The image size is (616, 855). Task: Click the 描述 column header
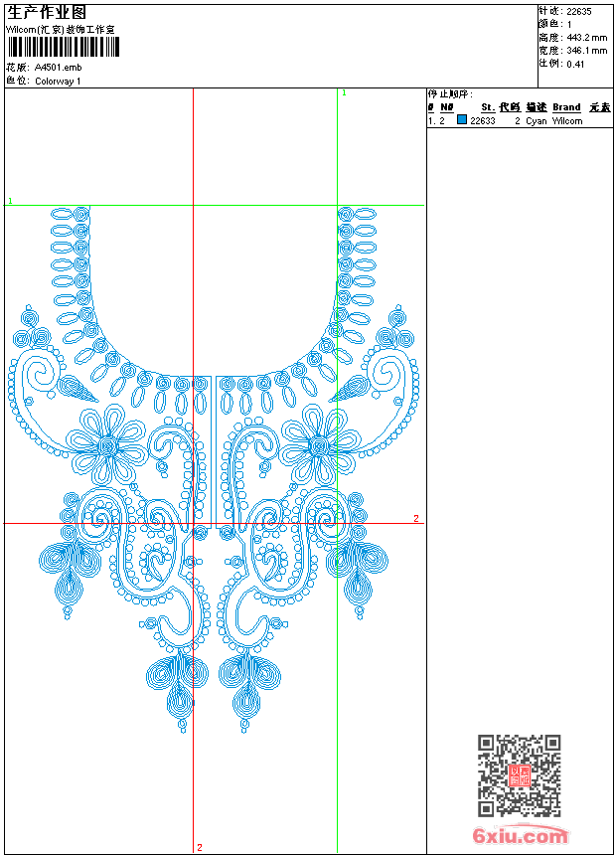[536, 107]
